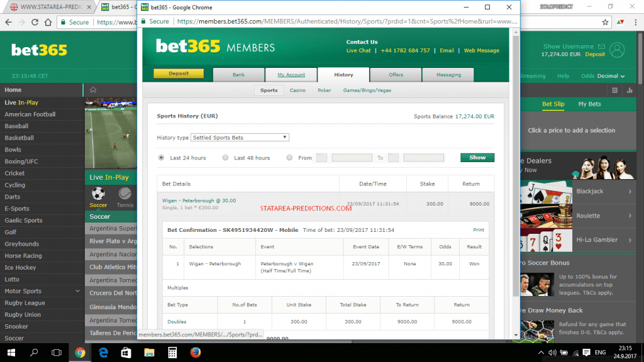Switch to the Bank tab
This screenshot has width=644, height=362.
tap(238, 75)
